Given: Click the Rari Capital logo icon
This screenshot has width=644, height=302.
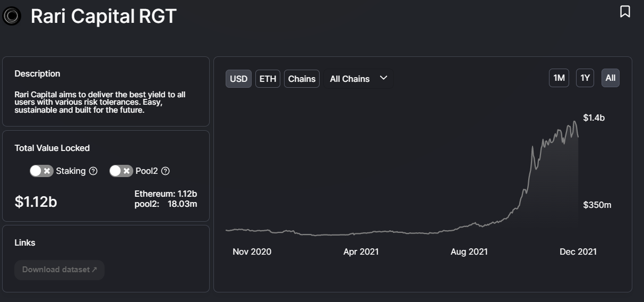Looking at the screenshot, I should pyautogui.click(x=12, y=16).
